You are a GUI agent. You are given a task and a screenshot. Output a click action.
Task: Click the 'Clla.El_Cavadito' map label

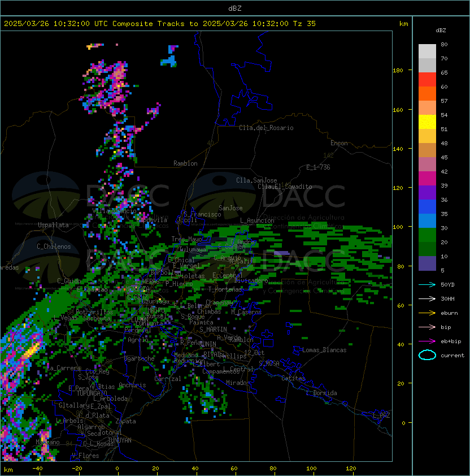(x=285, y=187)
